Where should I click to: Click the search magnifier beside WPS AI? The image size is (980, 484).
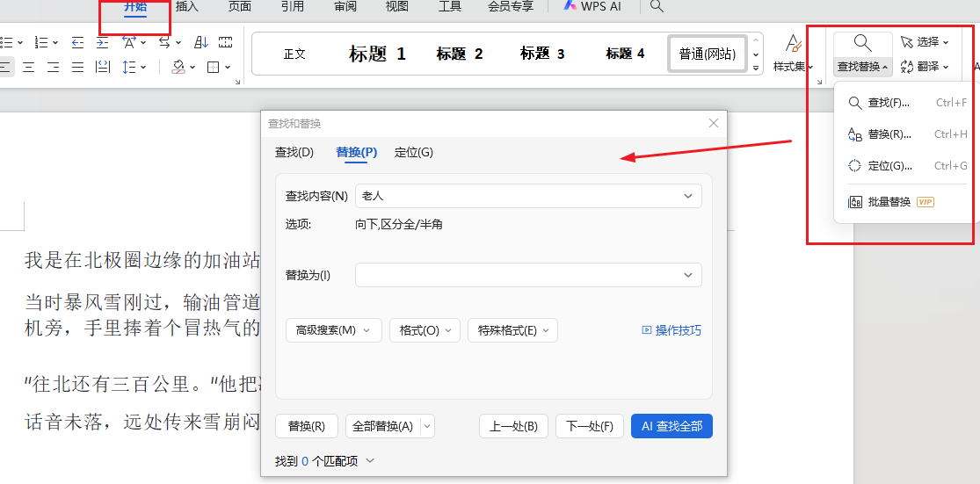pyautogui.click(x=657, y=7)
